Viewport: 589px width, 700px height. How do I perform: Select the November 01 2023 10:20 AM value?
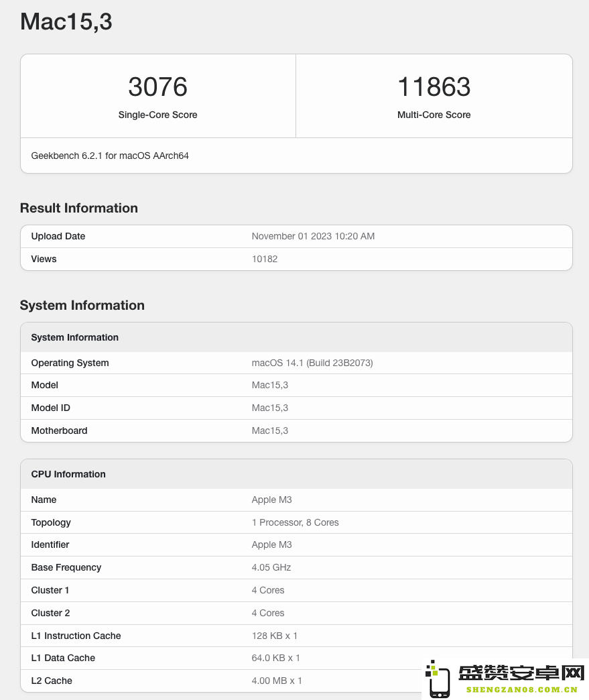point(313,236)
